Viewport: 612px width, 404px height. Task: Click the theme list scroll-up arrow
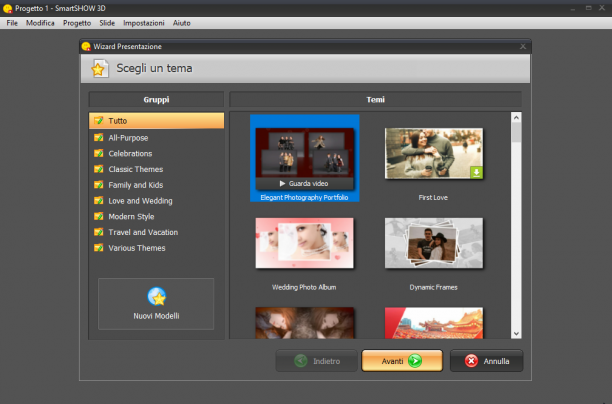click(516, 117)
